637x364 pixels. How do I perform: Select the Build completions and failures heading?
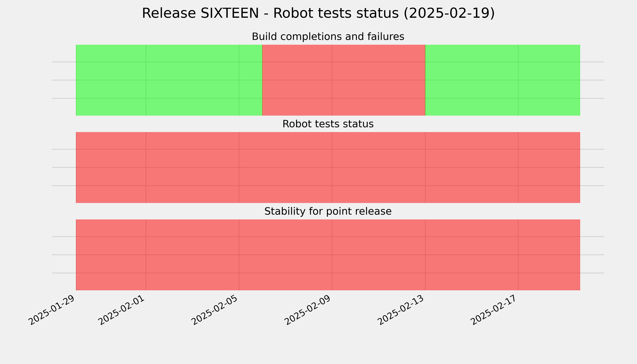pyautogui.click(x=328, y=37)
